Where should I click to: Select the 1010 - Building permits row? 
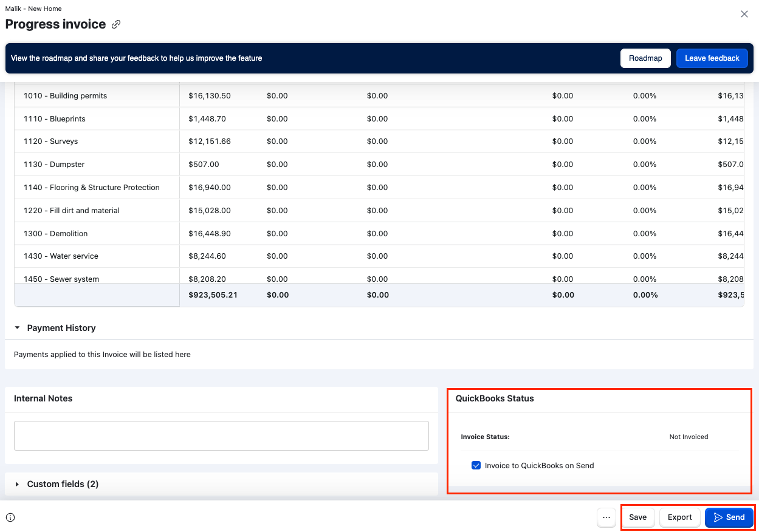(65, 96)
